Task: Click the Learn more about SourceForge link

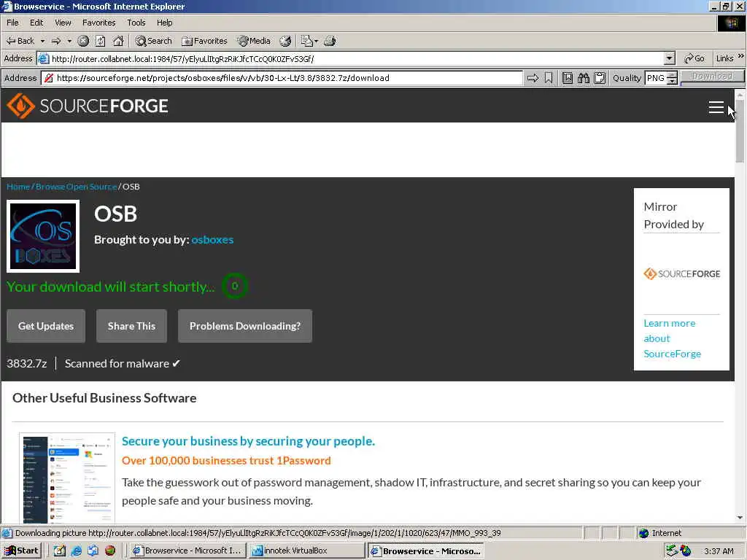Action: pyautogui.click(x=672, y=338)
